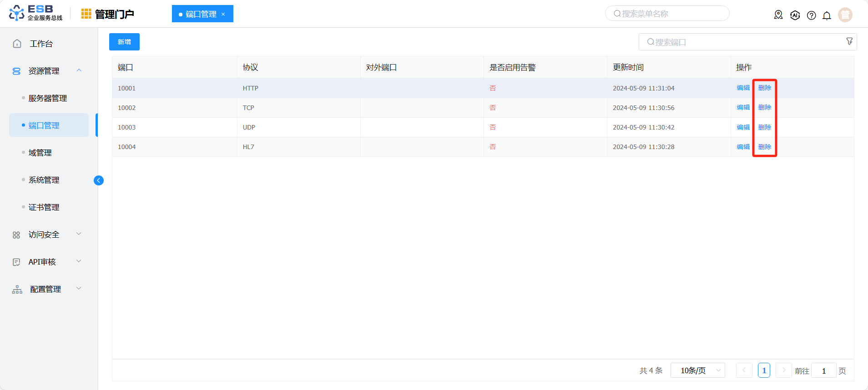
Task: Collapse the 资源管理 menu group
Action: point(79,70)
